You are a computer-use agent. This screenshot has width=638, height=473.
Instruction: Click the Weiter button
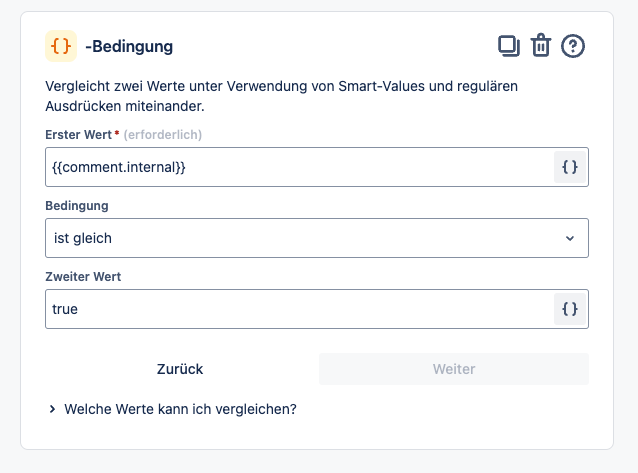[x=454, y=369]
